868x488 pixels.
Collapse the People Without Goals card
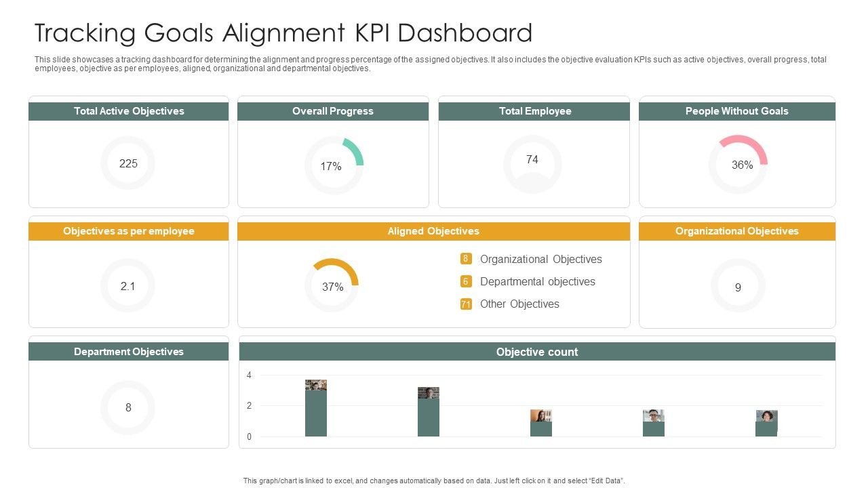click(737, 110)
